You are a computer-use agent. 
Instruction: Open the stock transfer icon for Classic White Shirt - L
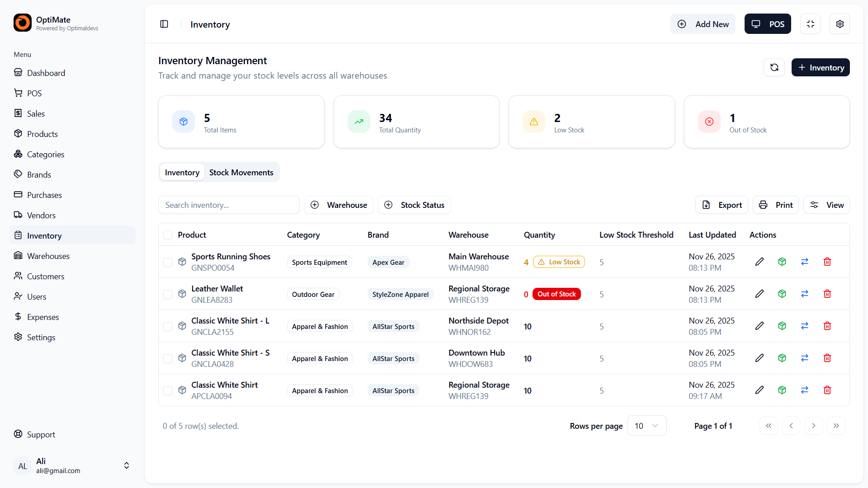pyautogui.click(x=805, y=326)
